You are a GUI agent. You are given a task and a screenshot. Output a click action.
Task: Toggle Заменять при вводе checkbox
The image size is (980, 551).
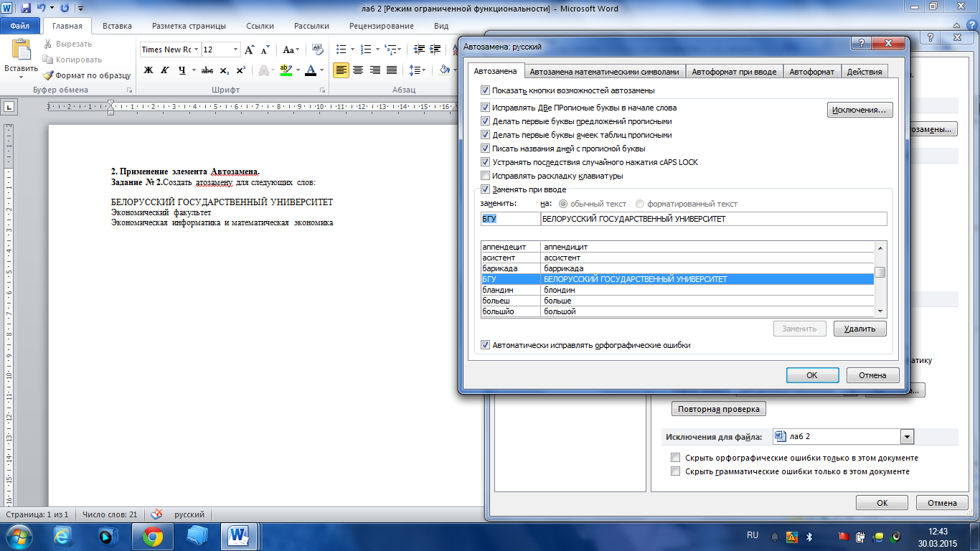[x=486, y=189]
